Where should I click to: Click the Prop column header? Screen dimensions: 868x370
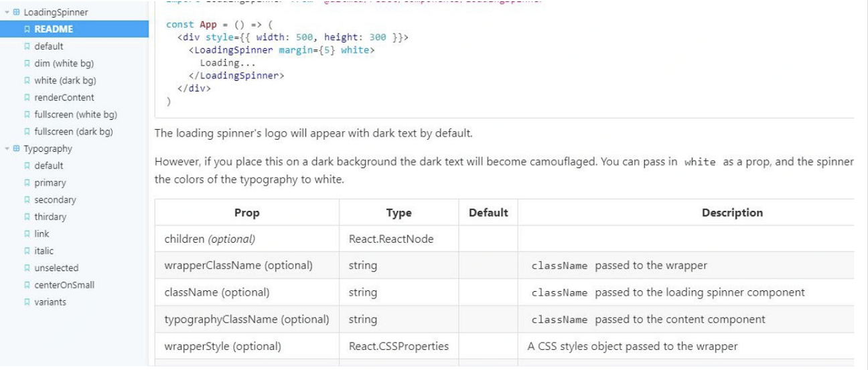click(x=247, y=213)
